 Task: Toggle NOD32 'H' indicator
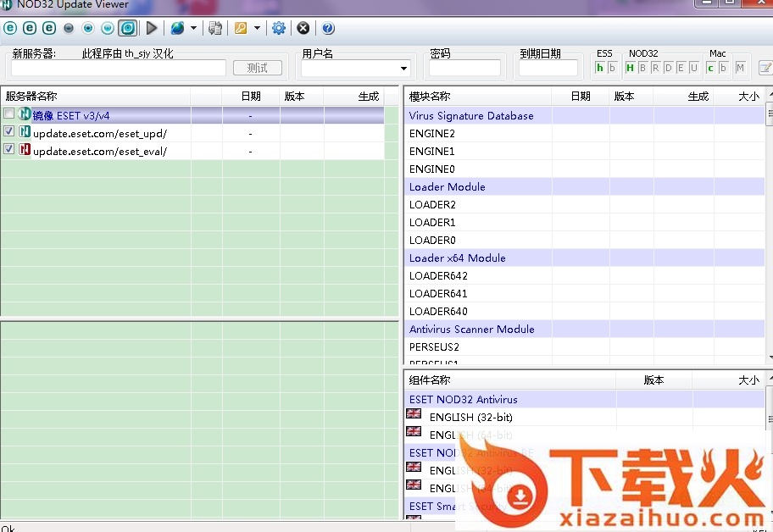630,68
